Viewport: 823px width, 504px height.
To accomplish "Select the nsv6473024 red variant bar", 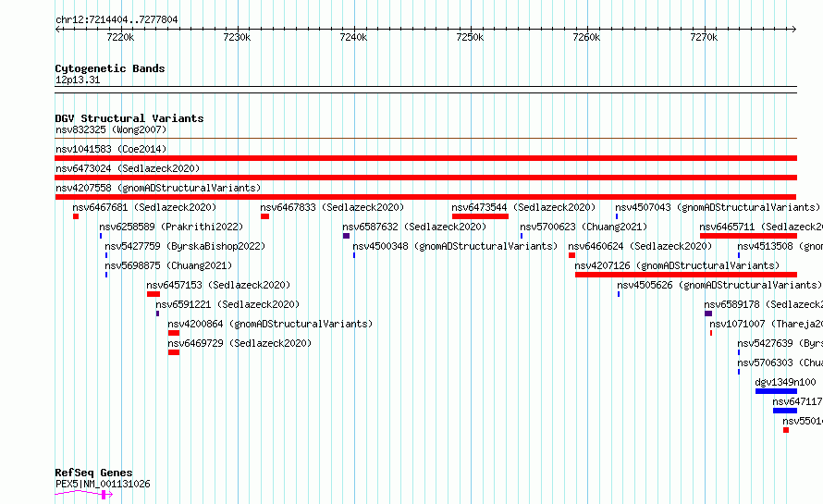I will [425, 178].
